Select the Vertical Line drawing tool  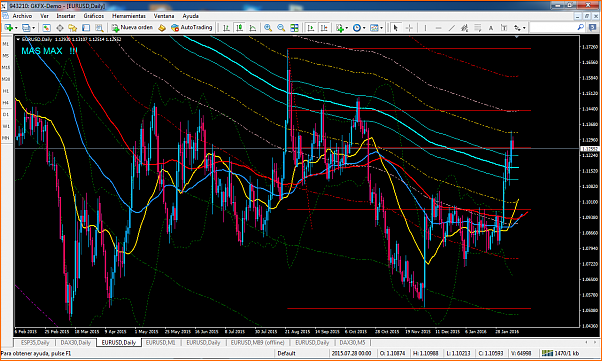coord(425,28)
